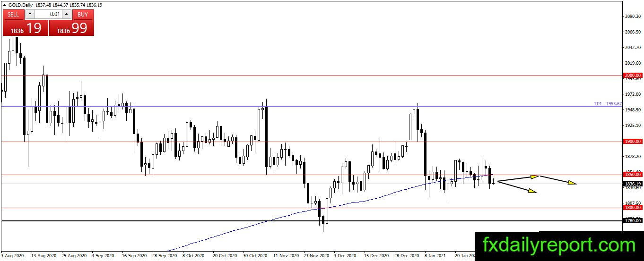Select the upper yellow arrowhead near 1850
The width and height of the screenshot is (644, 261).
pos(535,177)
